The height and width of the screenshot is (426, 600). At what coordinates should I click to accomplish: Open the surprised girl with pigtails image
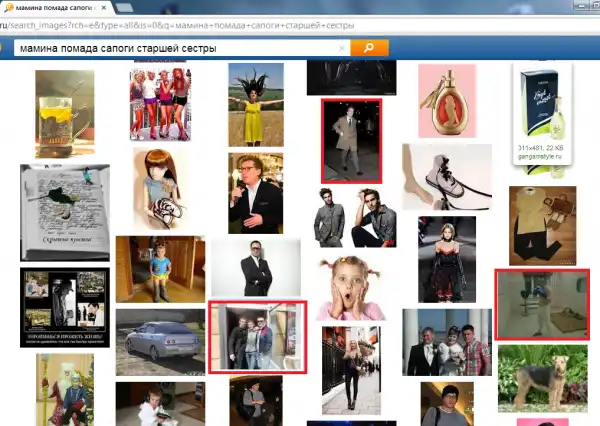pyautogui.click(x=350, y=287)
